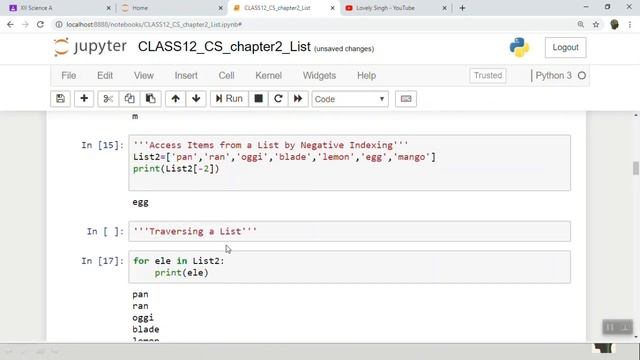The width and height of the screenshot is (640, 360).
Task: Go back in browser history
Action: pyautogui.click(x=10, y=24)
